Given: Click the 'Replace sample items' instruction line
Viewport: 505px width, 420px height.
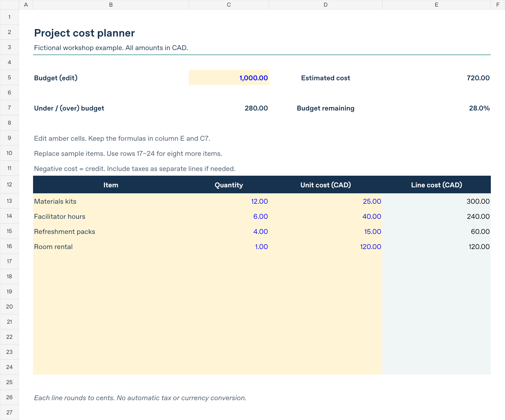Looking at the screenshot, I should pos(128,153).
